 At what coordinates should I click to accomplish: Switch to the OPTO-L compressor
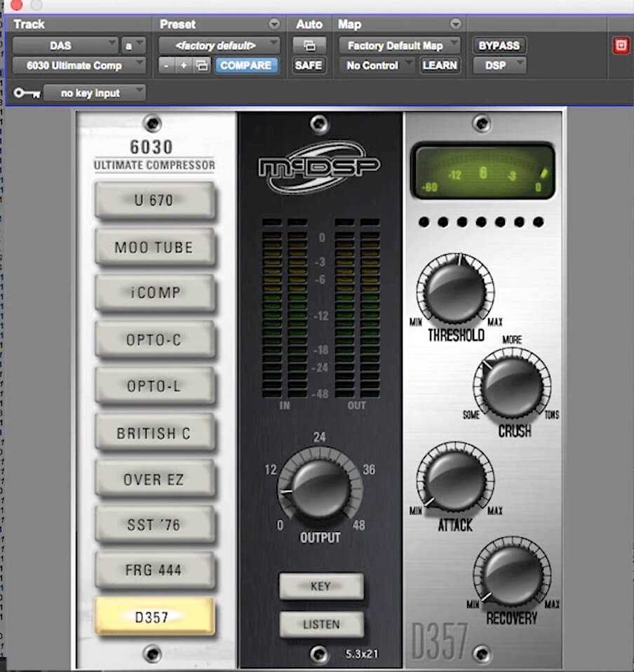[x=154, y=386]
